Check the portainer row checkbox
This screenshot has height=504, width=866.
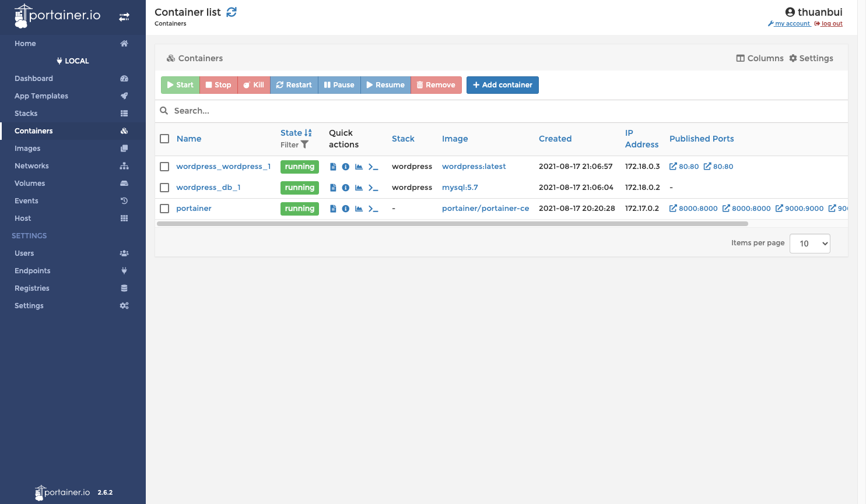pos(164,209)
